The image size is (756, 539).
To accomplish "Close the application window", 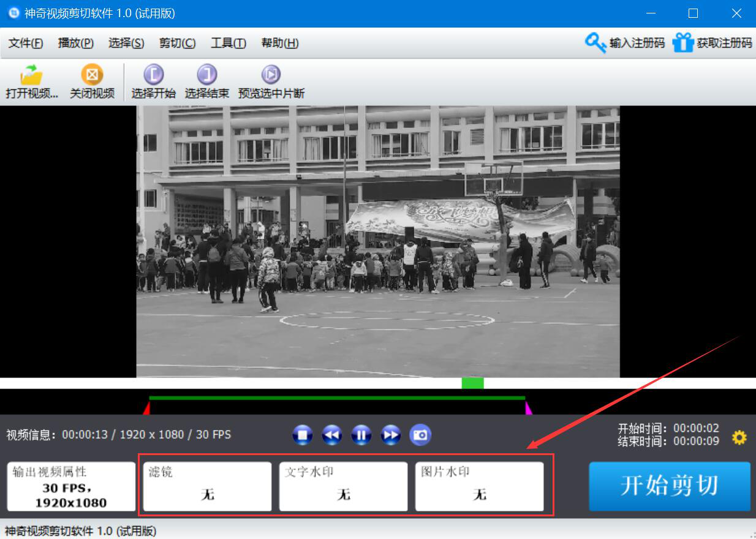I will click(x=737, y=13).
